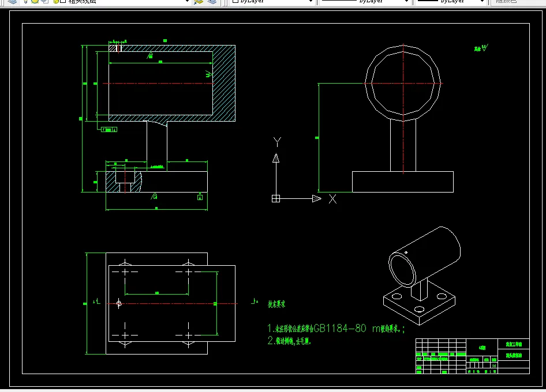546x392 pixels.
Task: Select the title block table
Action: pyautogui.click(x=473, y=356)
